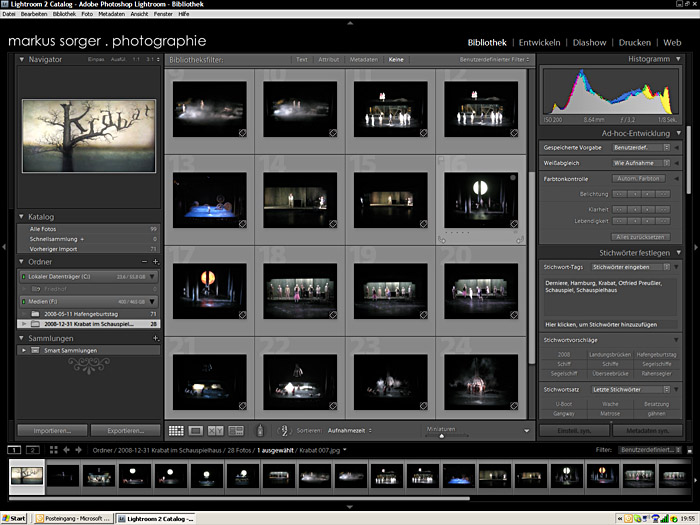This screenshot has height=525, width=700.
Task: Open Start menu
Action: (x=14, y=518)
